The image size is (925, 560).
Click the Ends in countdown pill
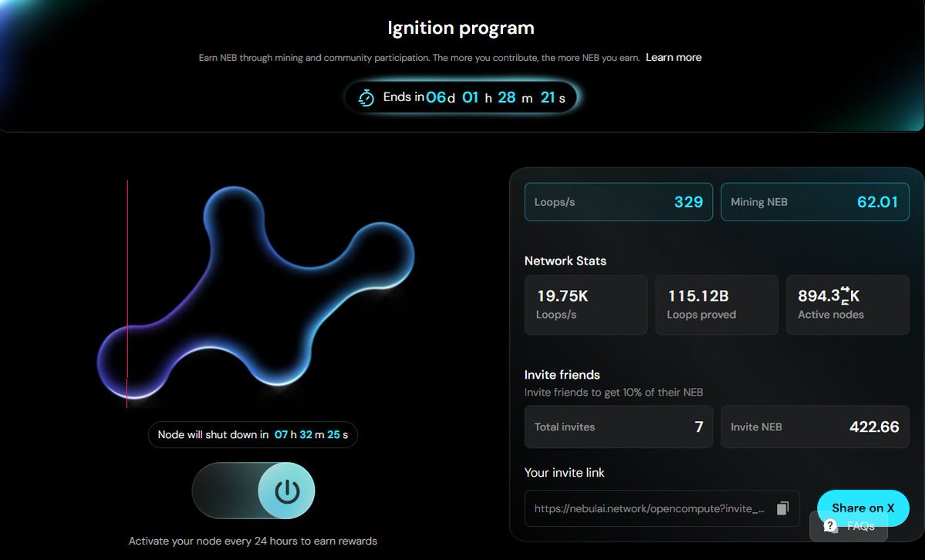click(x=461, y=97)
